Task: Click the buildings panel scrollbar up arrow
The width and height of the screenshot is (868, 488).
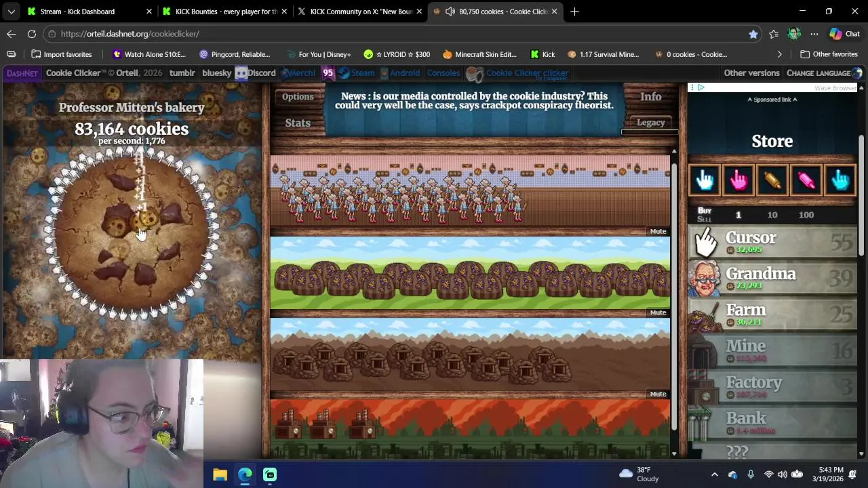Action: pos(674,151)
